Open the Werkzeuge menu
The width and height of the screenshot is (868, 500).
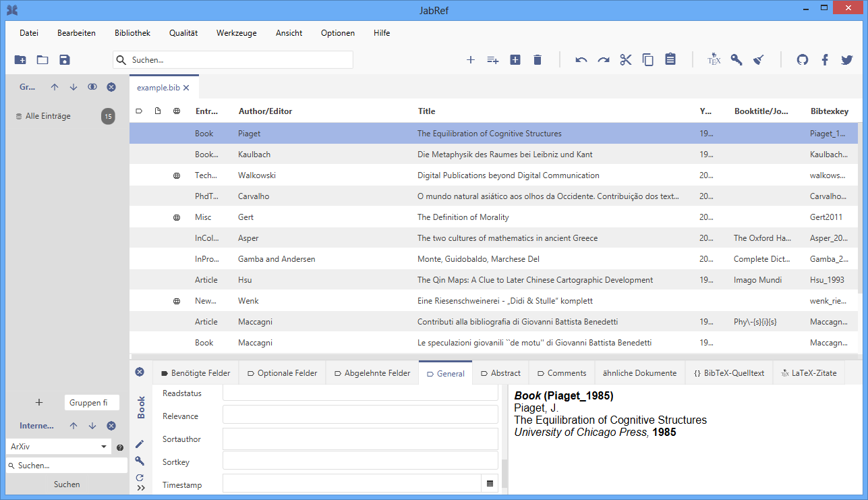237,33
